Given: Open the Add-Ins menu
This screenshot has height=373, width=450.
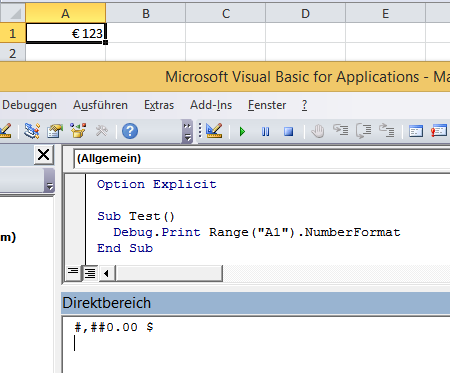Looking at the screenshot, I should (x=211, y=105).
